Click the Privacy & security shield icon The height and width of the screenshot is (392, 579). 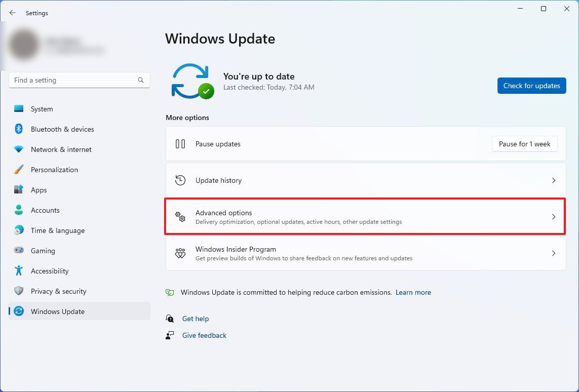pos(18,291)
